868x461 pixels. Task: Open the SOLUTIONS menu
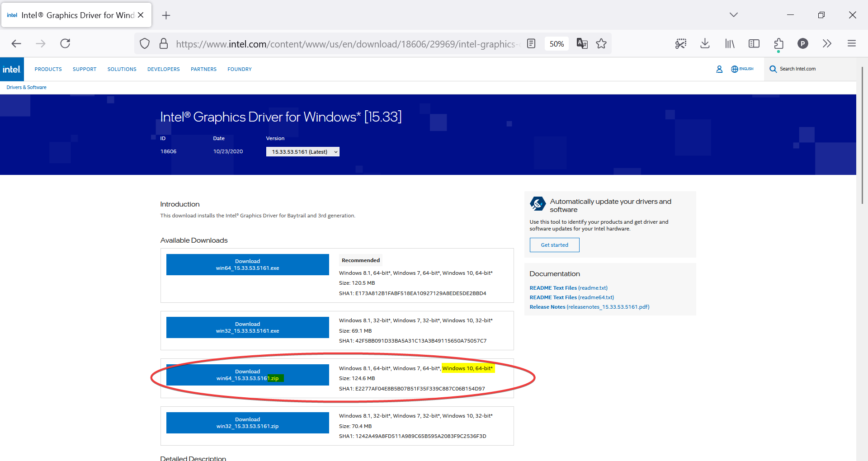[x=122, y=69]
